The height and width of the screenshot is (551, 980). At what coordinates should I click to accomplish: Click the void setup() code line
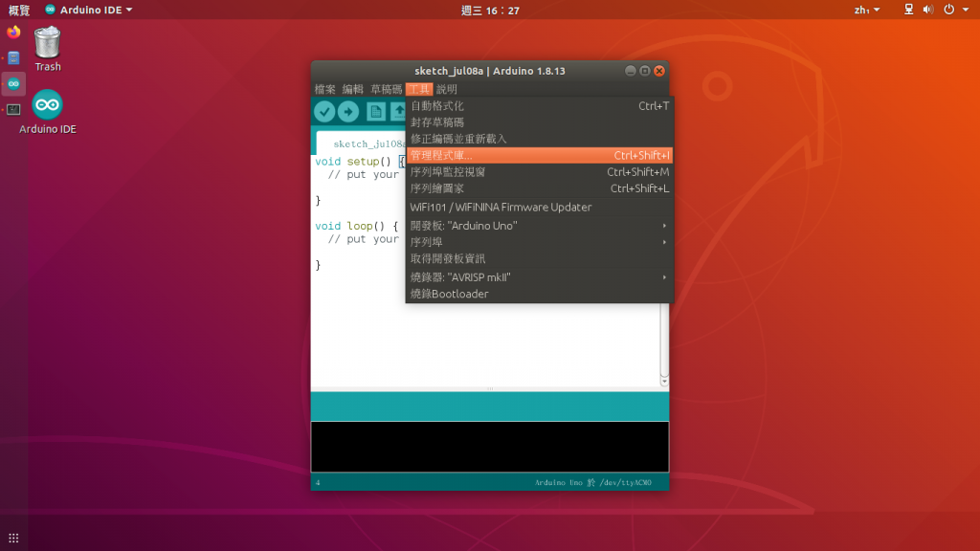360,161
